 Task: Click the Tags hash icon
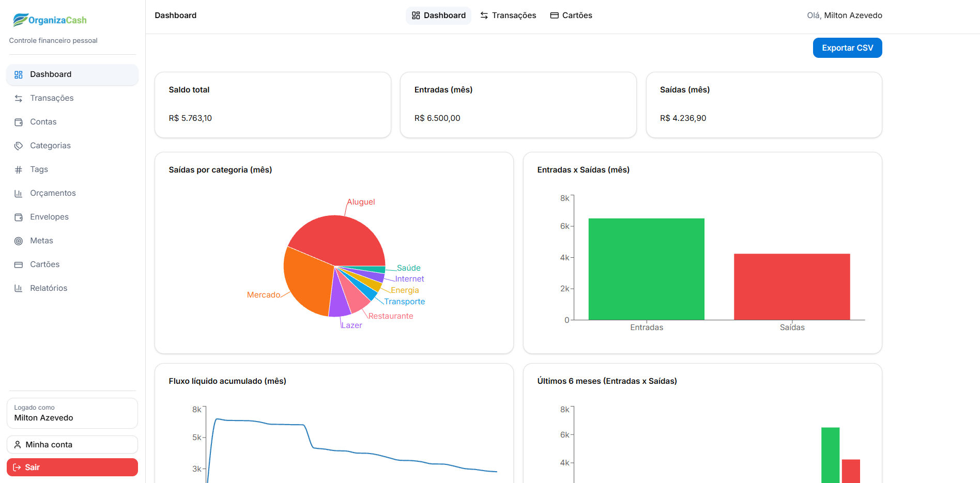19,169
